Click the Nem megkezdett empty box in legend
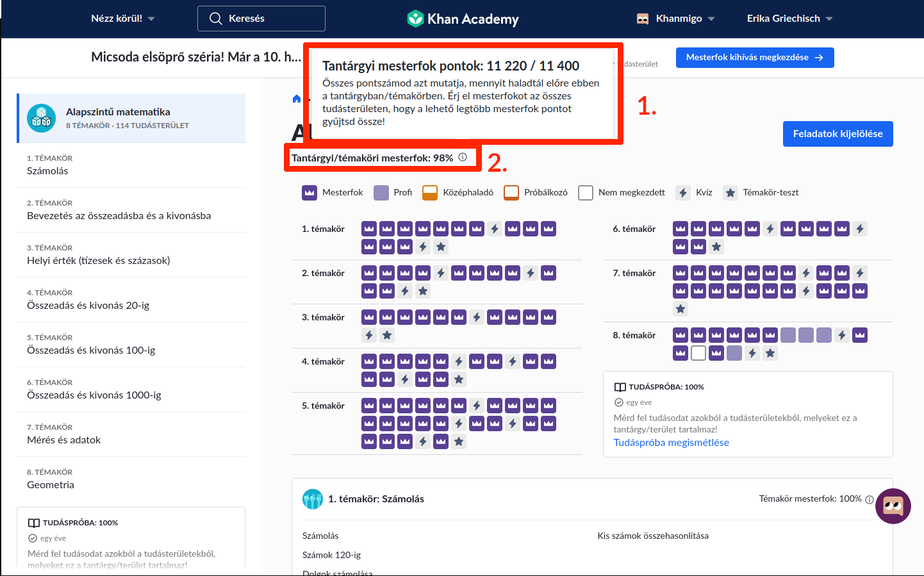Screen dimensions: 924x576 pos(586,193)
